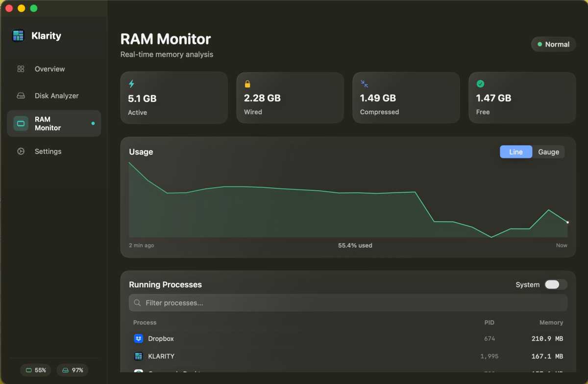This screenshot has height=384, width=588.
Task: Open the Overview section in the sidebar
Action: click(50, 69)
